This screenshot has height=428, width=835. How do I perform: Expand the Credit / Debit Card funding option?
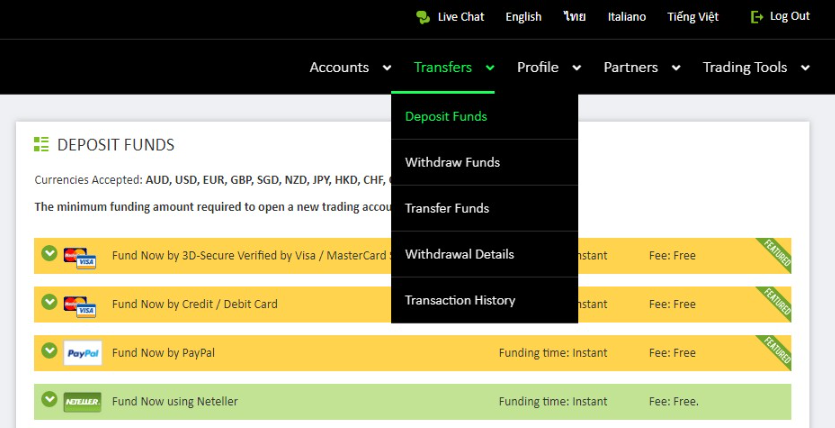pos(50,302)
